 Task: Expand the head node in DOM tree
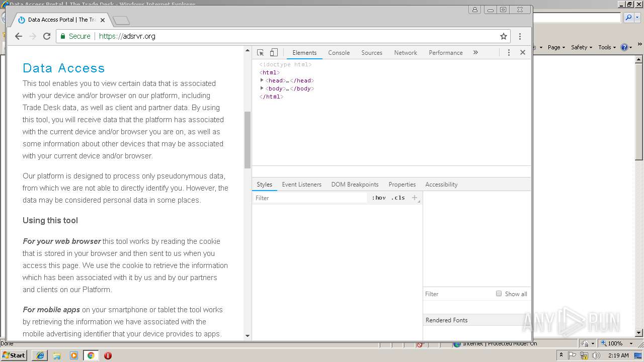[x=262, y=80]
